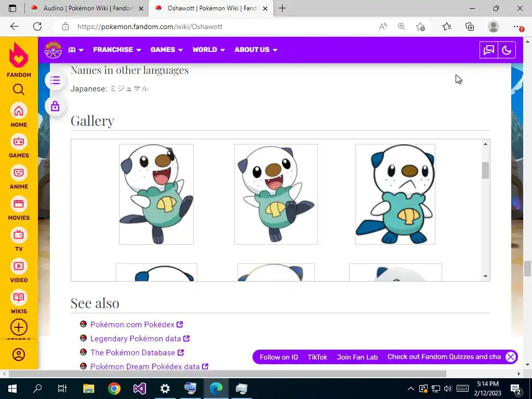
Task: Click Join Fan Lab
Action: click(357, 357)
